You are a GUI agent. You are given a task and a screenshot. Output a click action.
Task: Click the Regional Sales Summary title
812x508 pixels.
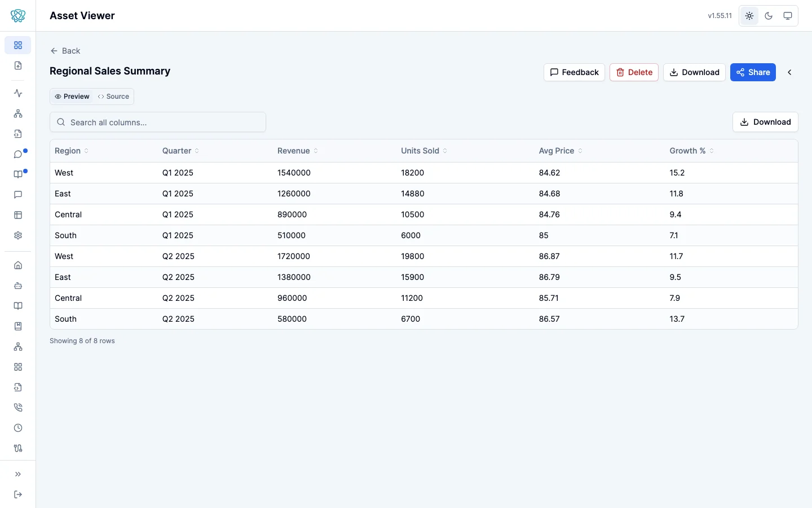point(110,71)
